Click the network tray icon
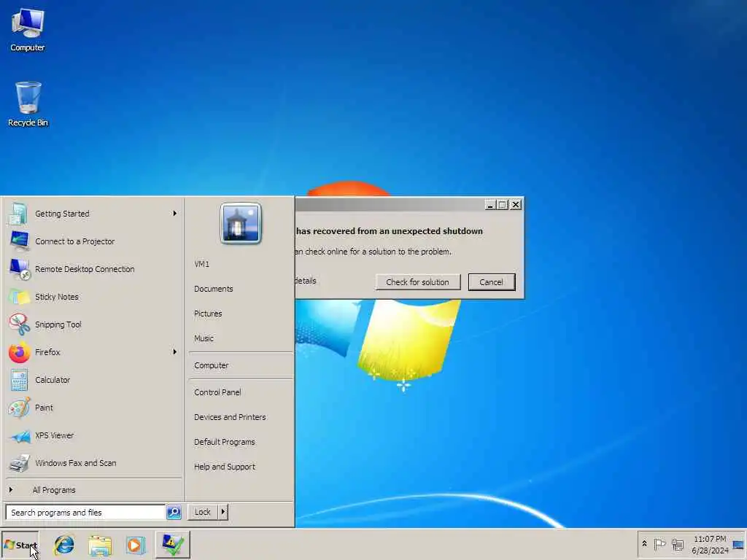This screenshot has height=560, width=747. (x=678, y=544)
